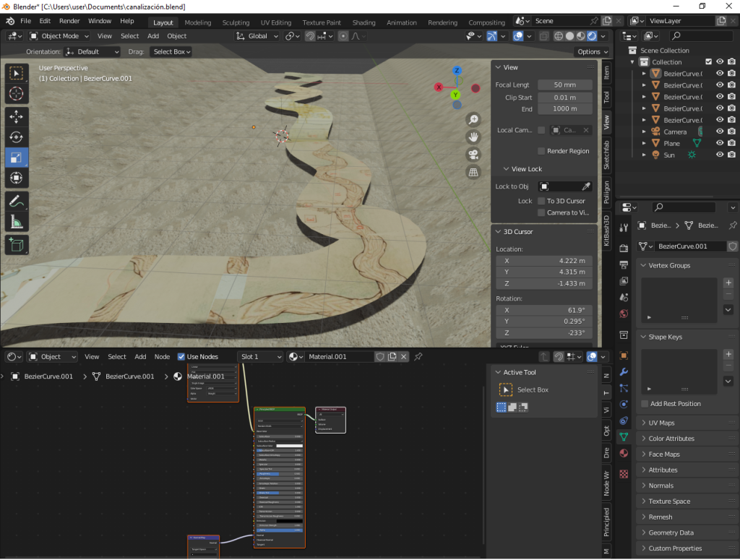The height and width of the screenshot is (560, 740).
Task: Expand the UV Maps panel
Action: point(661,423)
